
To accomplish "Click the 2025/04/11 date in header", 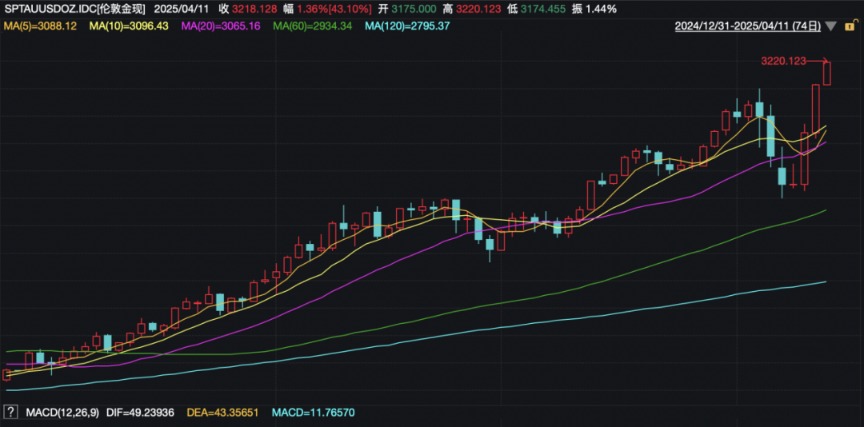I will click(x=181, y=9).
